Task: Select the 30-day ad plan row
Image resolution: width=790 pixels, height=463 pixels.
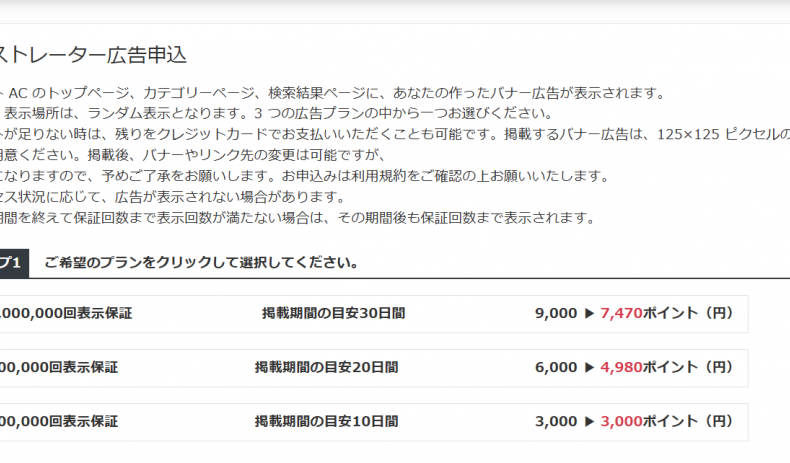Action: (374, 314)
